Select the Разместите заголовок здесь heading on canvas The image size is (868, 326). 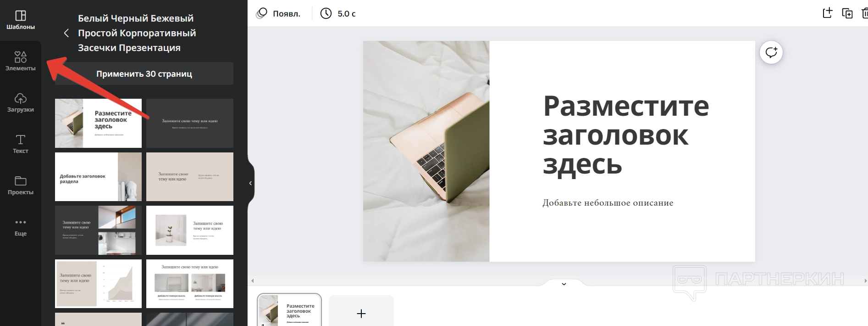626,135
